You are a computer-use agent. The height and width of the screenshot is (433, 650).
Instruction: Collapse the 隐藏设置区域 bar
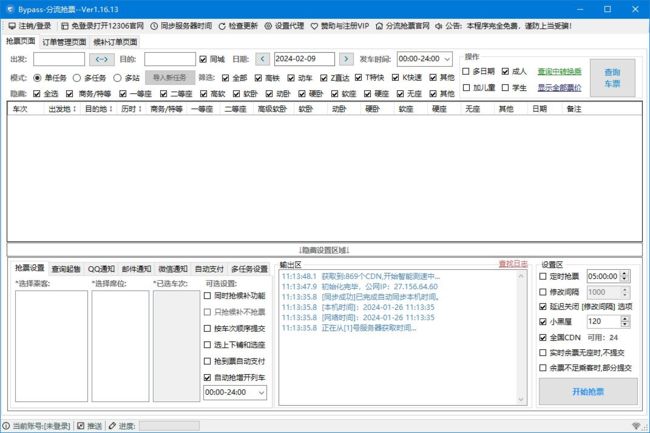324,250
